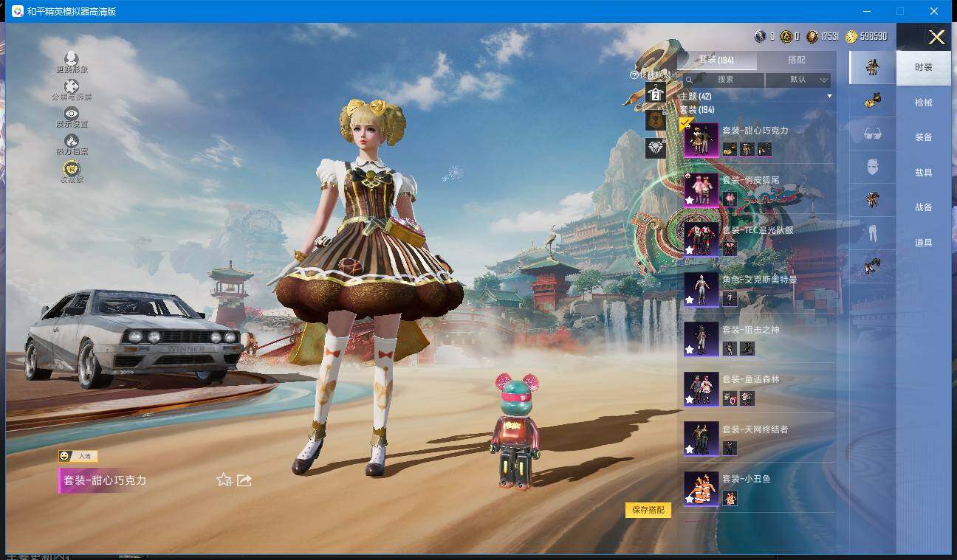Open 热力档案 flame icon

(72, 140)
